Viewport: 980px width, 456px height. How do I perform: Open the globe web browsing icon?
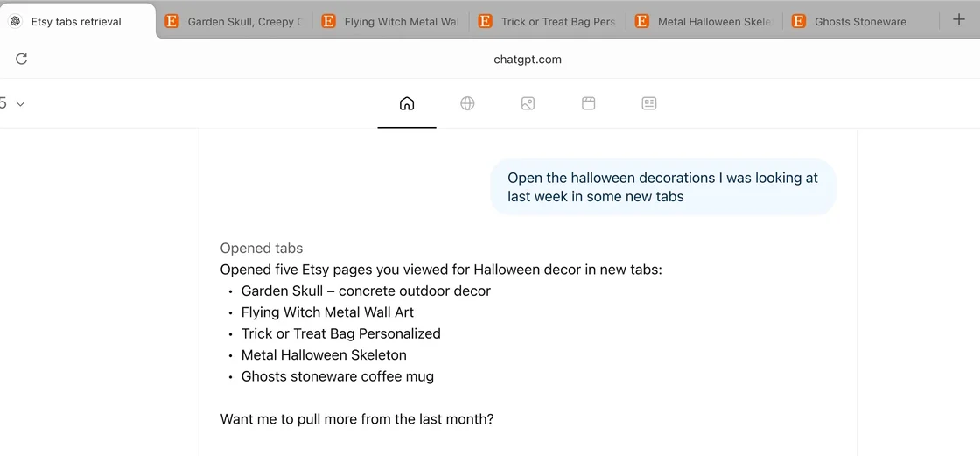pos(467,103)
